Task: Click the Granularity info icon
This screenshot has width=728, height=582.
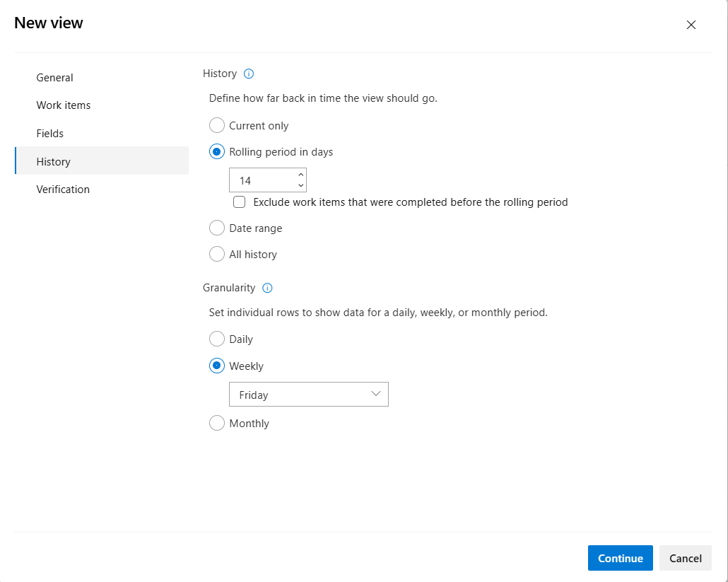Action: pyautogui.click(x=267, y=288)
